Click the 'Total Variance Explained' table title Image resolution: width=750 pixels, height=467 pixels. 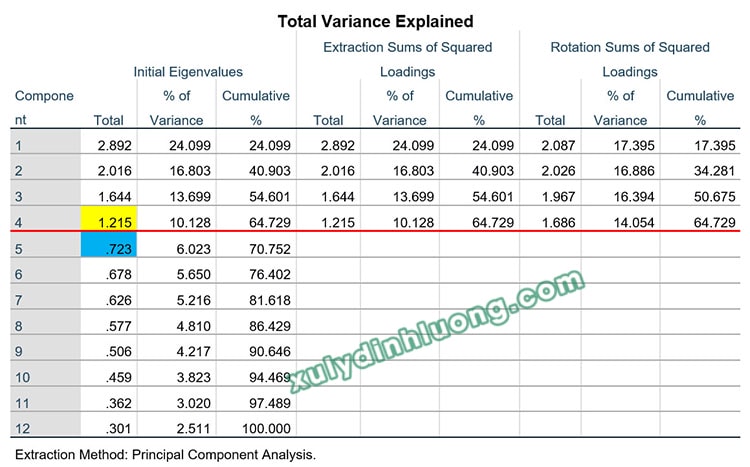(375, 22)
